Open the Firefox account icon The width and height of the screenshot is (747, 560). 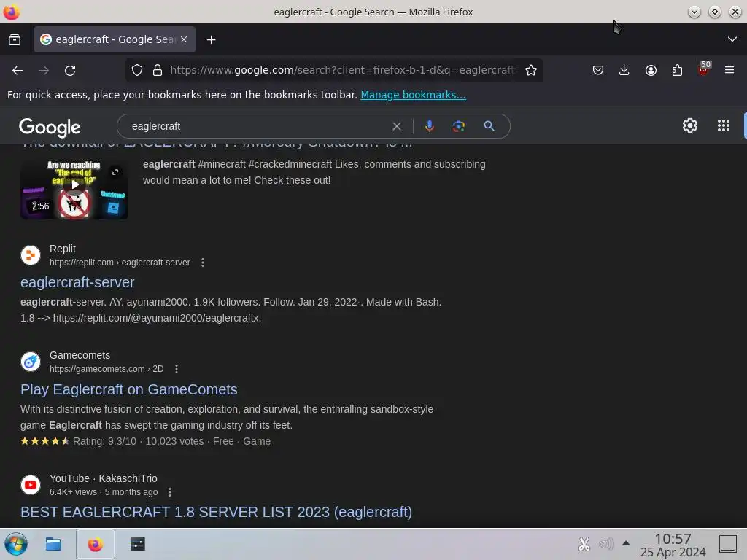click(651, 71)
